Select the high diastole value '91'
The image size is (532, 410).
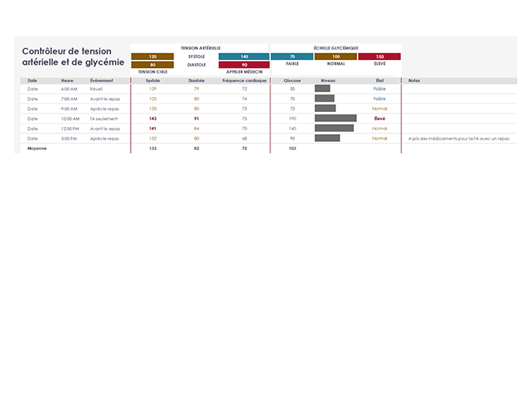[196, 119]
